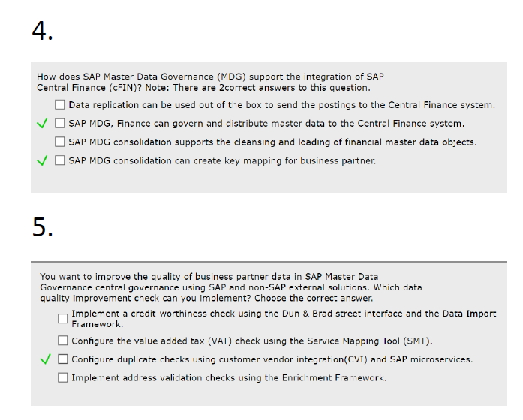The height and width of the screenshot is (420, 523).
Task: Tick address validation Enrichment Framework checkbox
Action: pyautogui.click(x=63, y=378)
